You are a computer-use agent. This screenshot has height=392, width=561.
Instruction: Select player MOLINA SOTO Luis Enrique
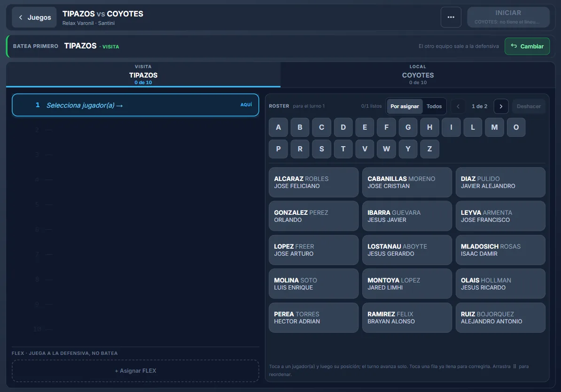314,283
